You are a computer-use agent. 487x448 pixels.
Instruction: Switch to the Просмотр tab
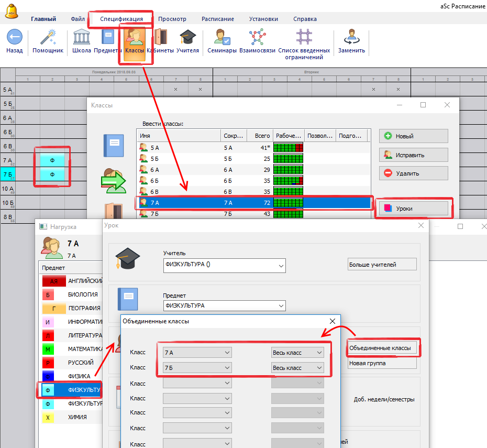(x=172, y=19)
